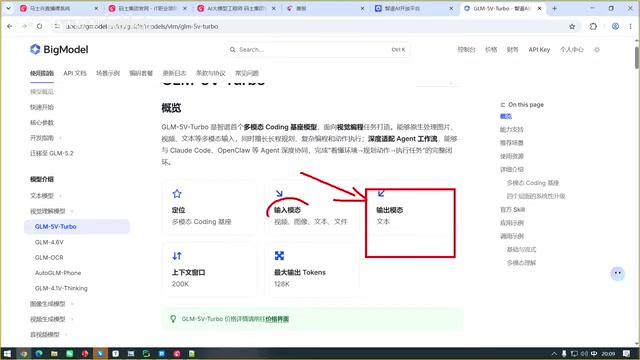
Task: Open the Chrome profile avatar
Action: (x=615, y=26)
